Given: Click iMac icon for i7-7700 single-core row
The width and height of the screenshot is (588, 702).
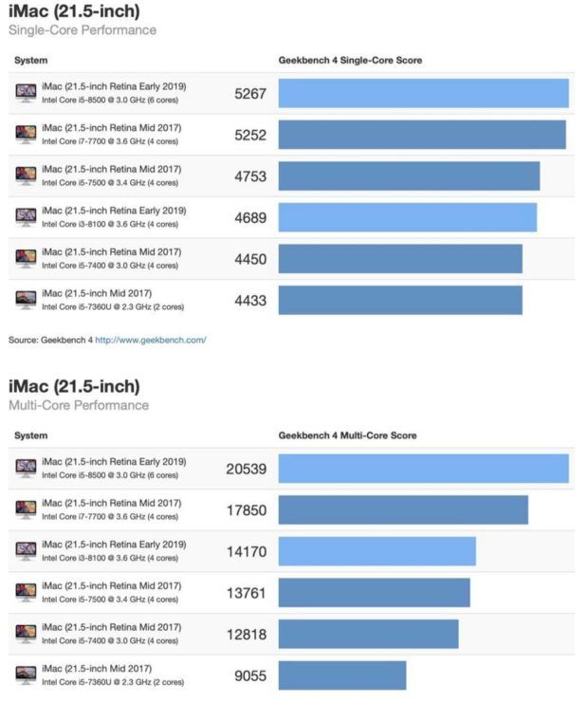Looking at the screenshot, I should point(26,135).
